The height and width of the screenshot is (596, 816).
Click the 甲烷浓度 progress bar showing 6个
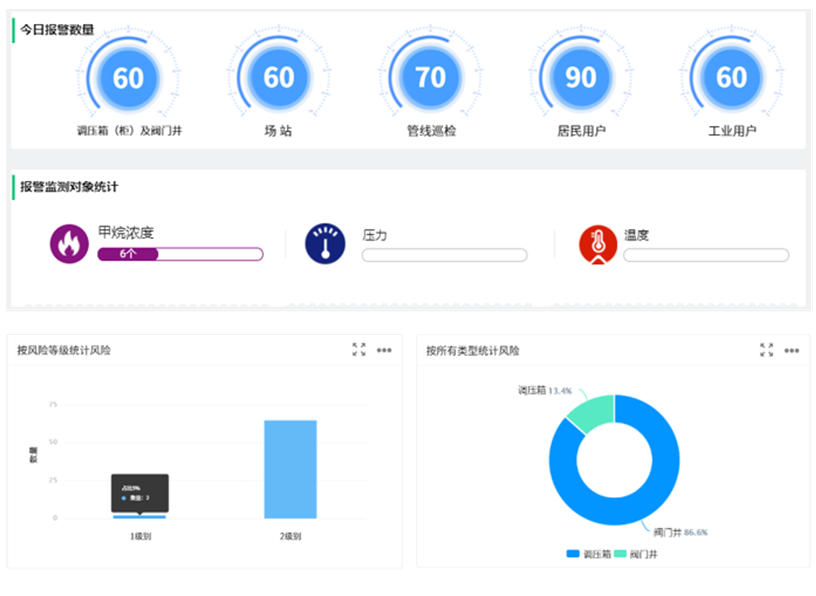180,254
